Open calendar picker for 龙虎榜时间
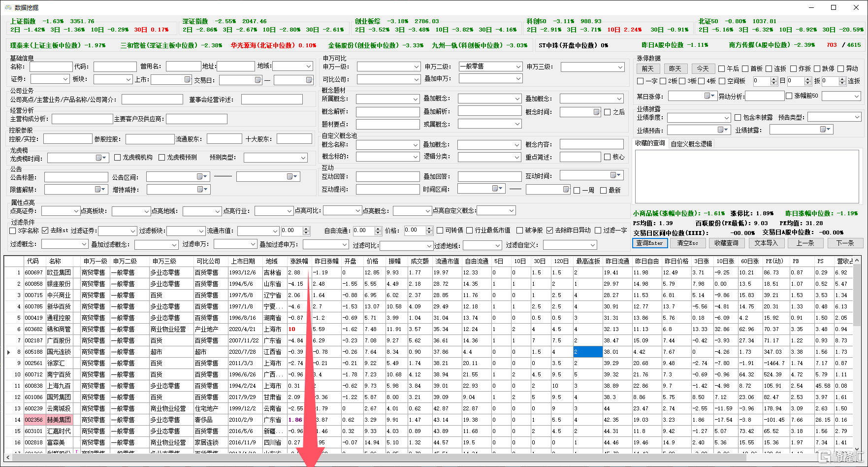Viewport: 868px width, 467px height. [101, 158]
